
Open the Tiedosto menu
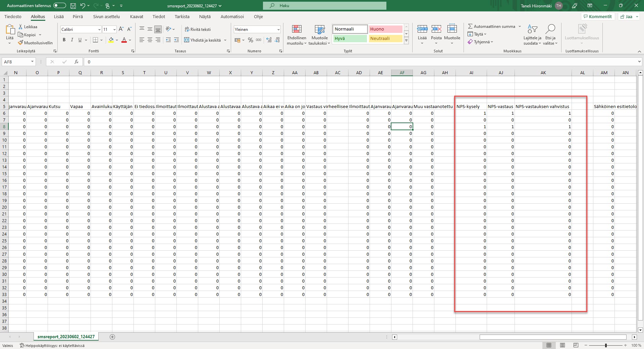[13, 16]
